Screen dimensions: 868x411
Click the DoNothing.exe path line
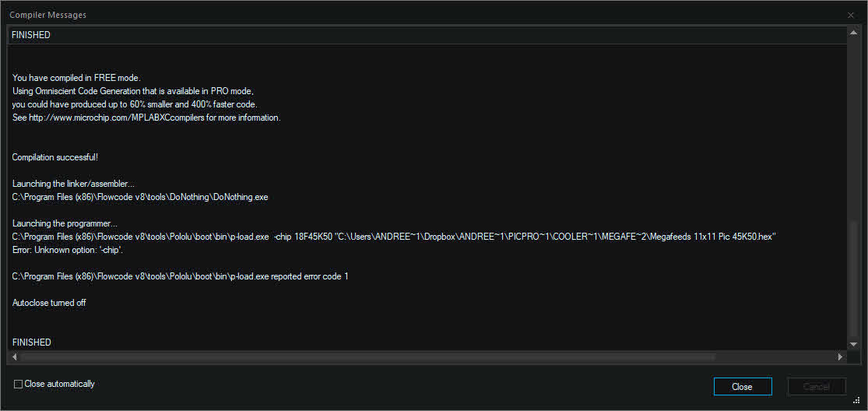[x=140, y=197]
